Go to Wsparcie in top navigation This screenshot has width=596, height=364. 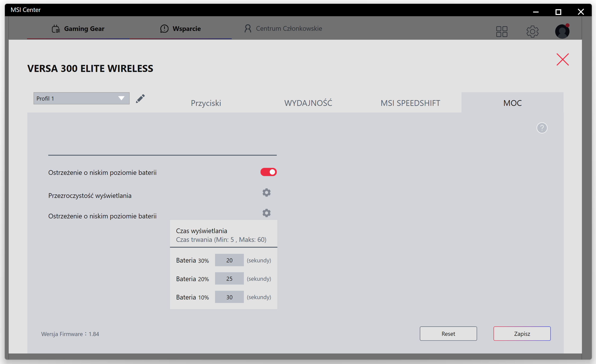click(x=180, y=29)
